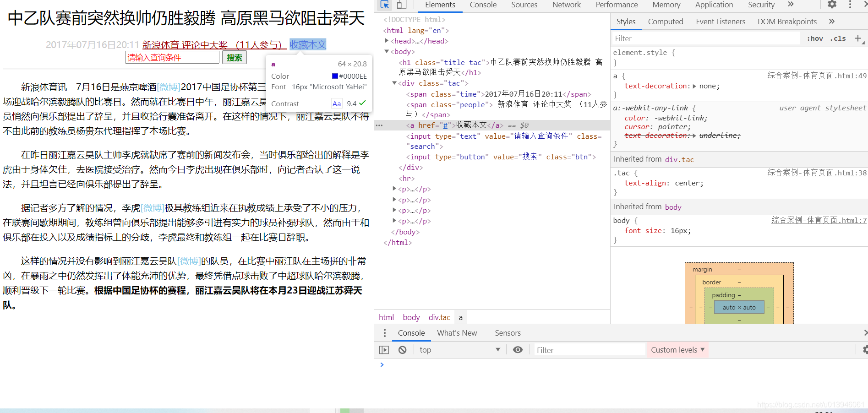Select the Event Listeners sidebar tab
Viewport: 868px width, 413px height.
(x=720, y=22)
